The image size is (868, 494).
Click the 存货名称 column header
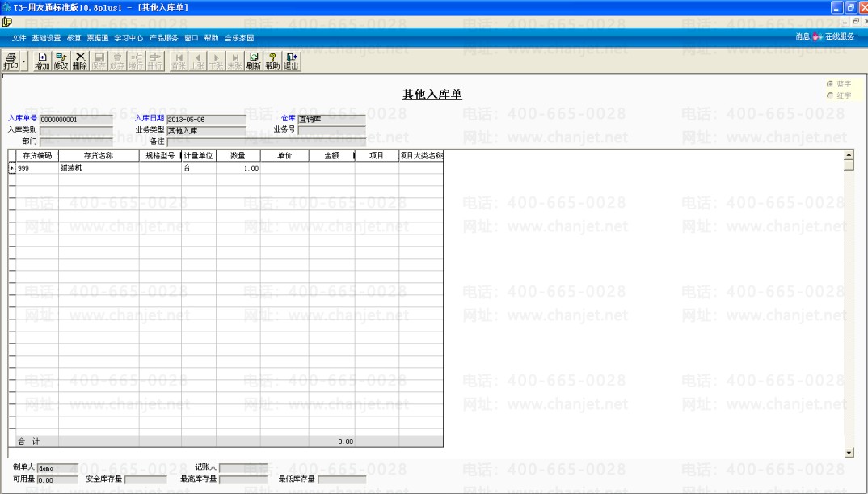99,155
